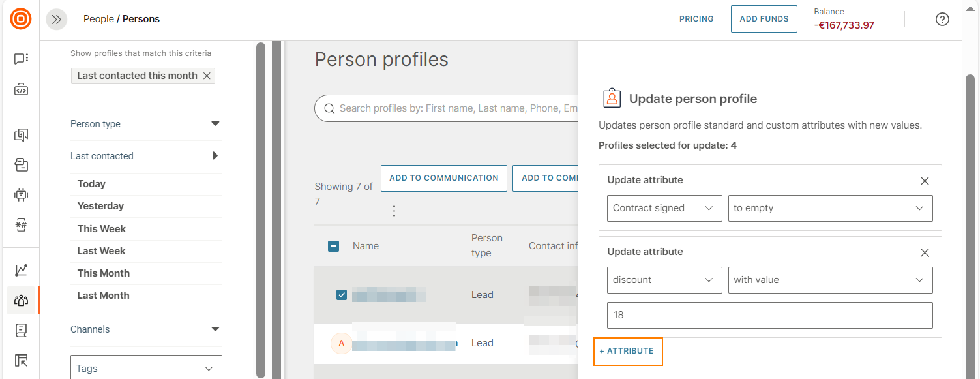The width and height of the screenshot is (980, 379).
Task: Expand the sidebar navigation chevrons
Action: 57,20
